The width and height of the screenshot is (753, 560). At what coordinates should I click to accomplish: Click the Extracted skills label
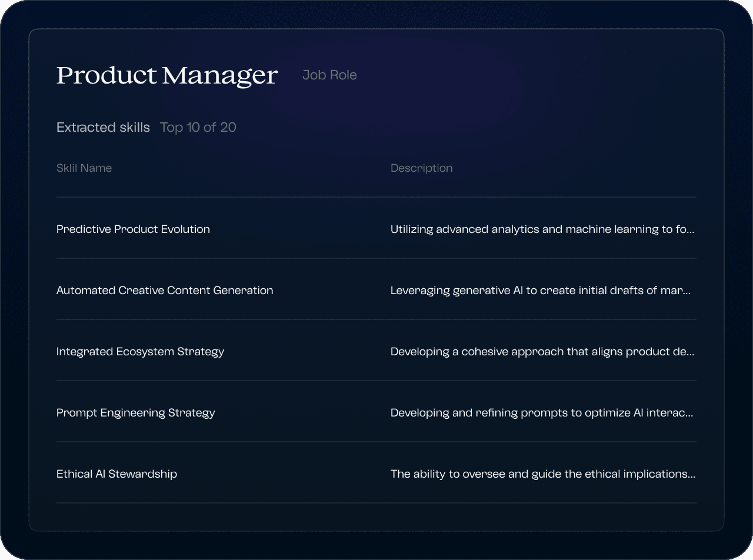(103, 127)
